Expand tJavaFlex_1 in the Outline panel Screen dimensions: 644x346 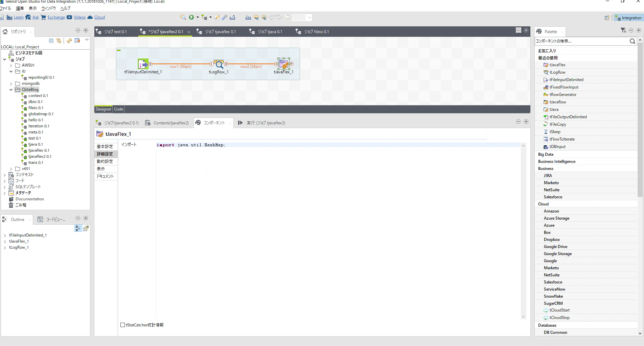point(5,241)
